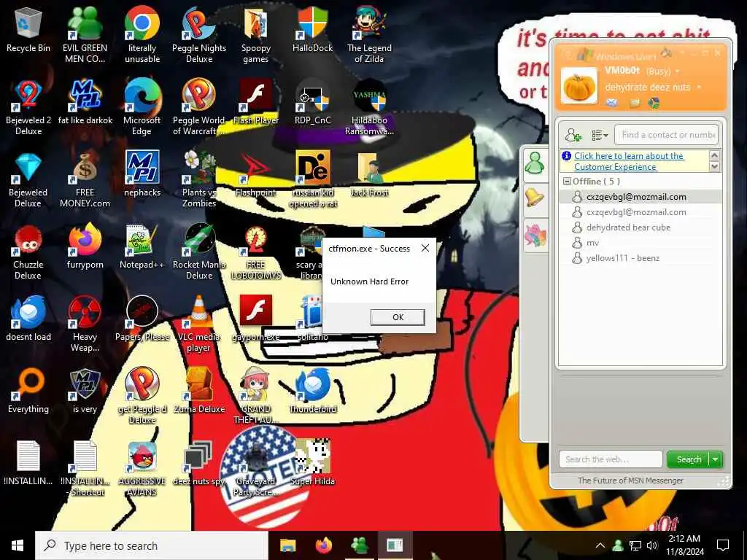
Task: Open sharing folders icon in Messenger header
Action: point(634,103)
